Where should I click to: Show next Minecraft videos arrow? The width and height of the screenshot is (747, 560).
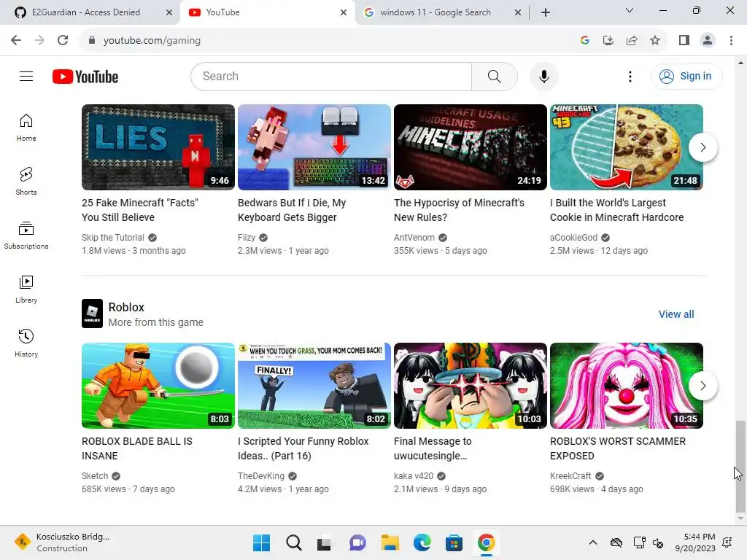[x=703, y=147]
